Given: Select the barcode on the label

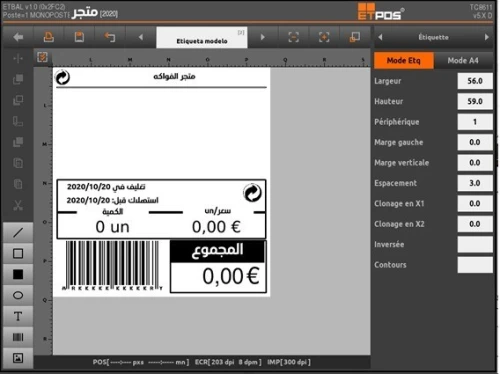Looking at the screenshot, I should [113, 265].
